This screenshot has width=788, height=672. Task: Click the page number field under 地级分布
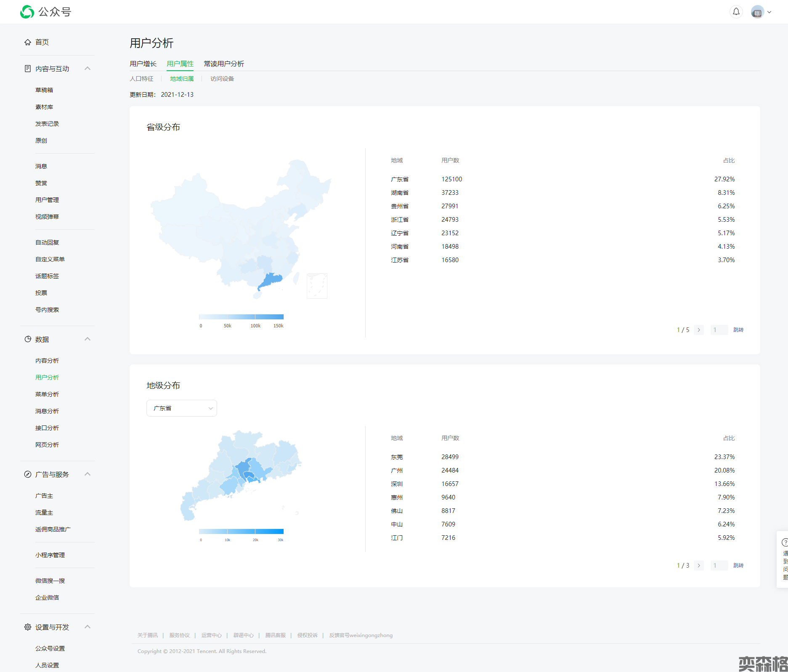(719, 566)
